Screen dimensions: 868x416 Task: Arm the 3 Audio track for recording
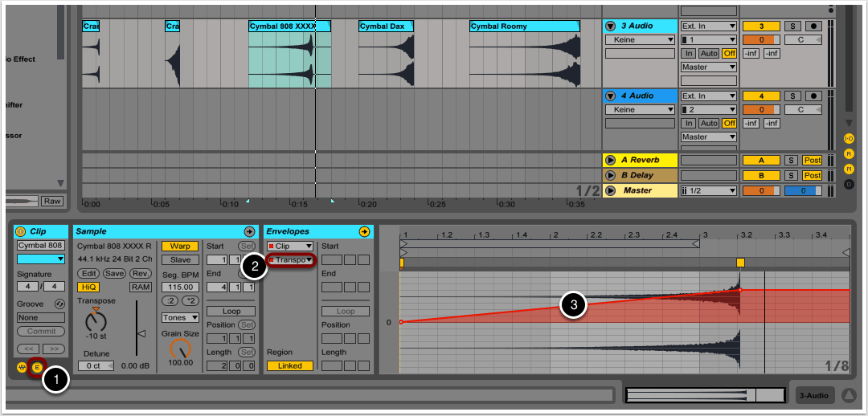point(813,27)
